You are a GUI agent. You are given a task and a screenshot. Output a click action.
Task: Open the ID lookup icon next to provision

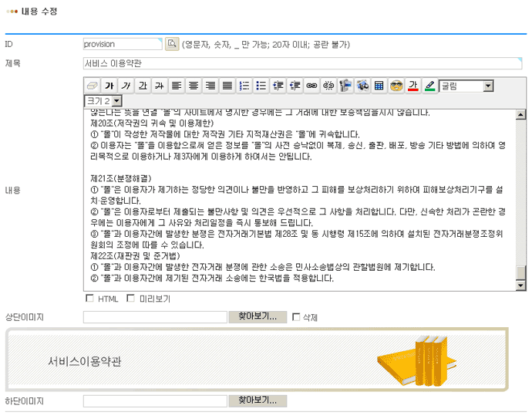click(x=172, y=44)
